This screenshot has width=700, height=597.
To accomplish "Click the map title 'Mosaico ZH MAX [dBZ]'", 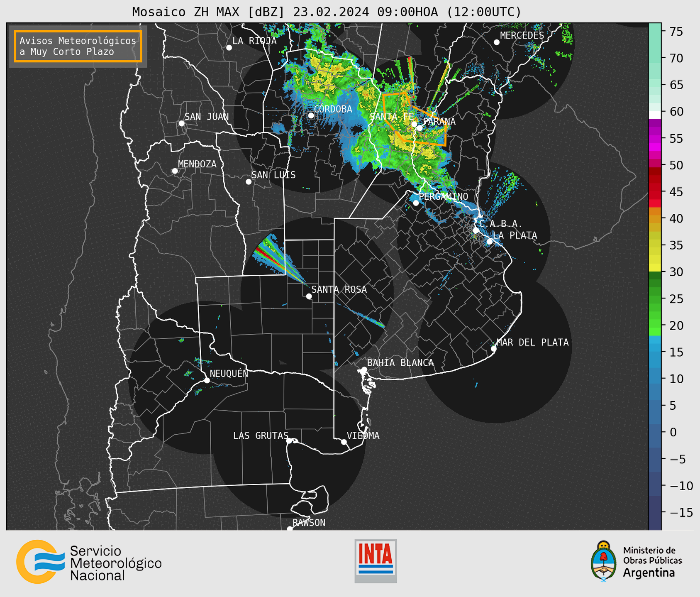I will coord(209,12).
